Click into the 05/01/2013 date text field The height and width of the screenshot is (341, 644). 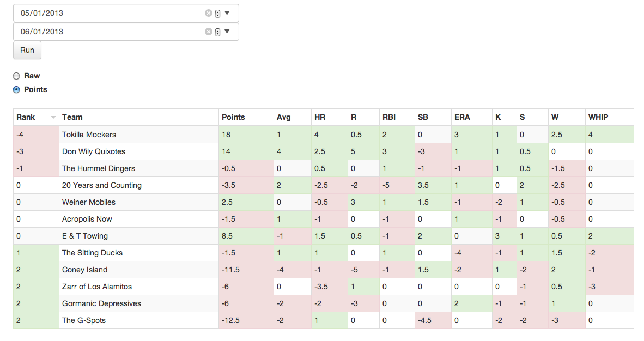[x=109, y=13]
